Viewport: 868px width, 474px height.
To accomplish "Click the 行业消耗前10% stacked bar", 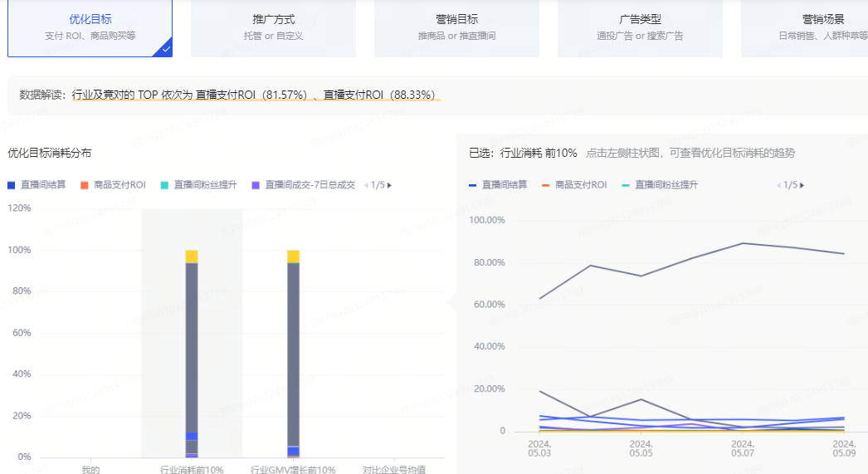I will pos(192,349).
